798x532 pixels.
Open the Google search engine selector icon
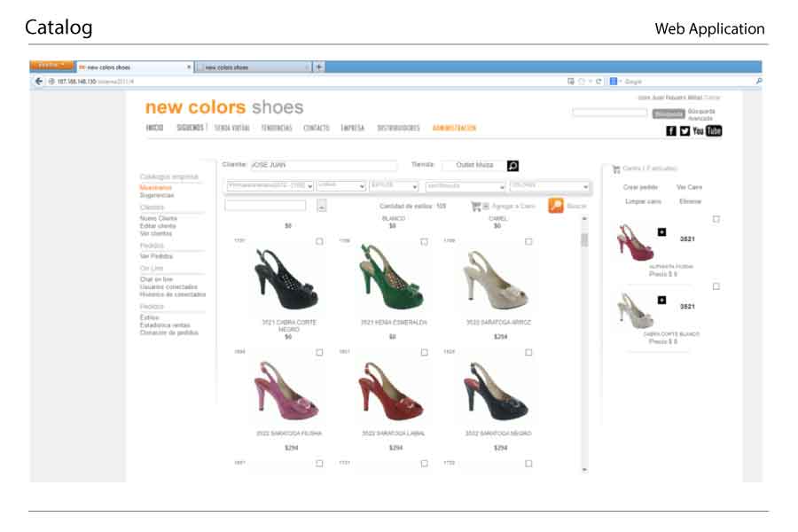(614, 82)
